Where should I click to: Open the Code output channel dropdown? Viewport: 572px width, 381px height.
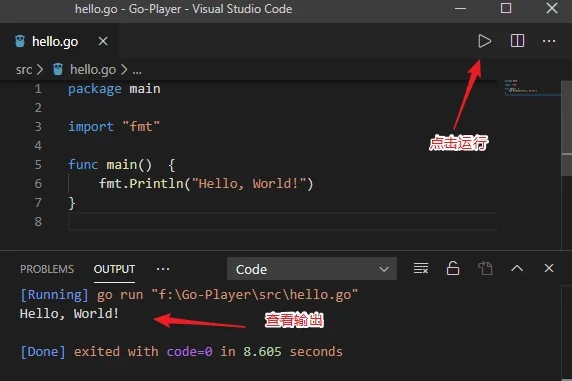pos(312,269)
